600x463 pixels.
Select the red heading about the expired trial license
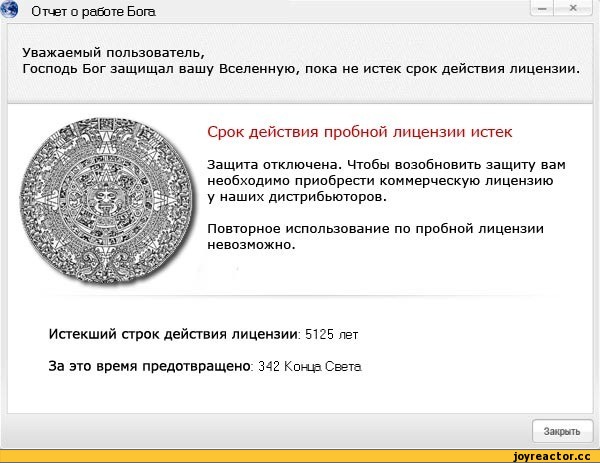(359, 132)
